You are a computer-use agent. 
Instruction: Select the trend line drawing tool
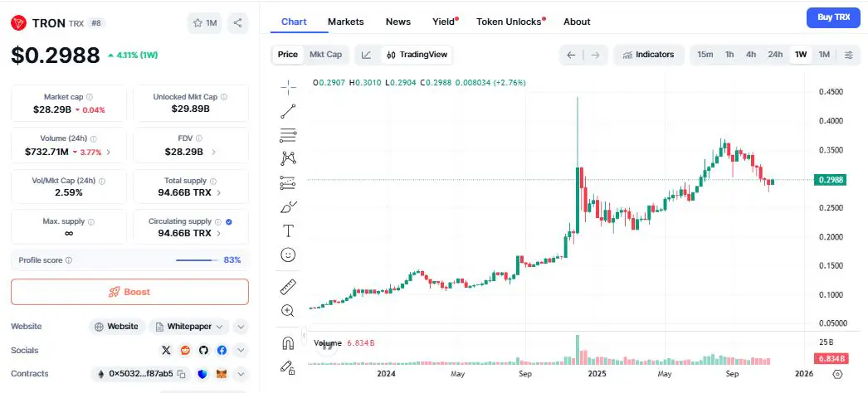coord(288,110)
